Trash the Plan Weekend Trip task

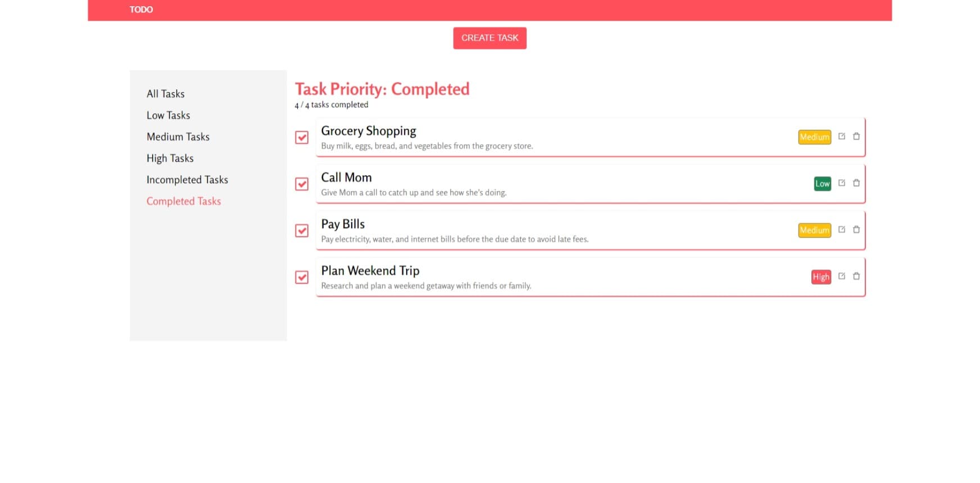coord(856,276)
